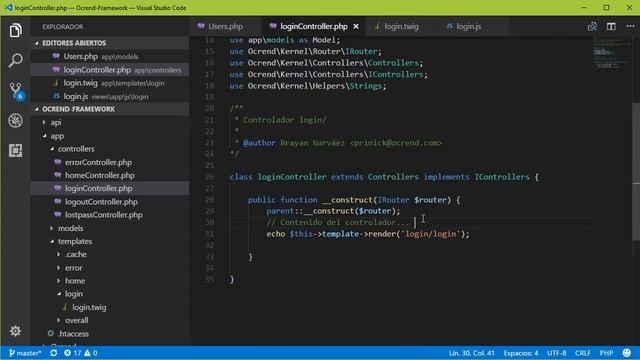640x360 pixels.
Task: Open login.js in open editors list
Action: (110, 96)
